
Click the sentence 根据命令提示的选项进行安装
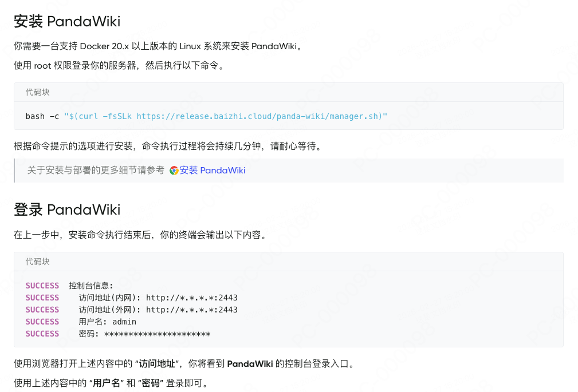[168, 146]
